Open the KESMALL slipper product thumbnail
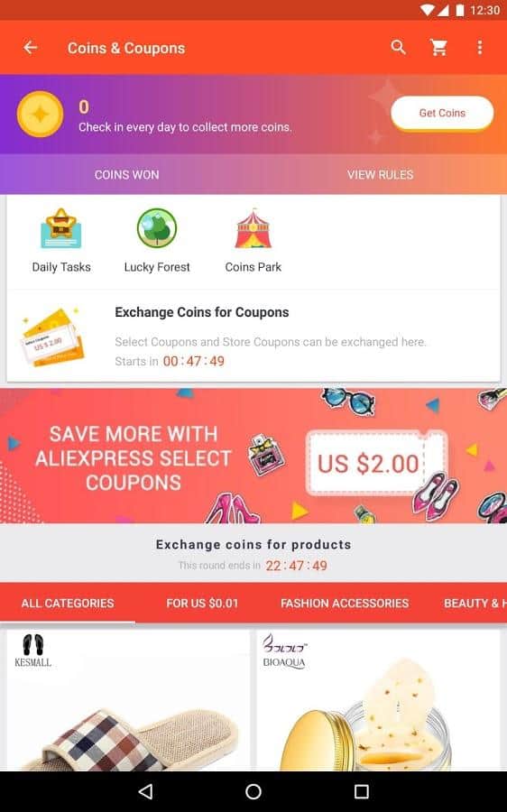 point(128,700)
